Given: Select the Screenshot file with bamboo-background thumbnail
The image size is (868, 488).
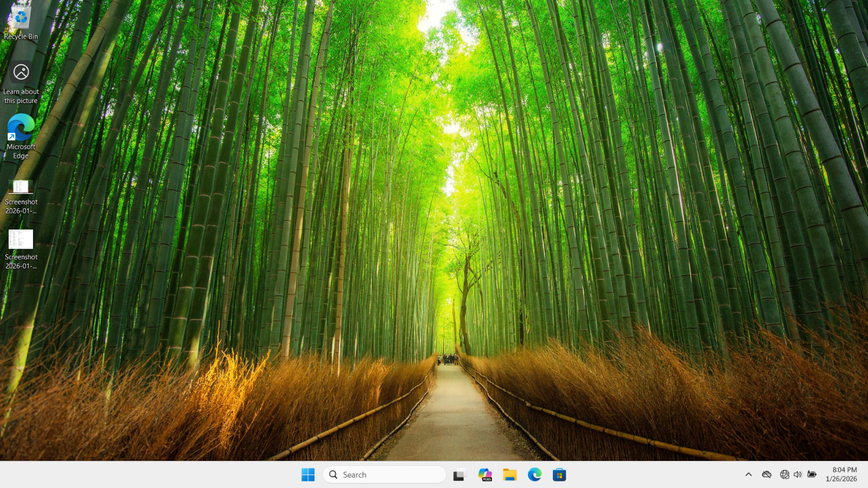Looking at the screenshot, I should click(x=21, y=197).
